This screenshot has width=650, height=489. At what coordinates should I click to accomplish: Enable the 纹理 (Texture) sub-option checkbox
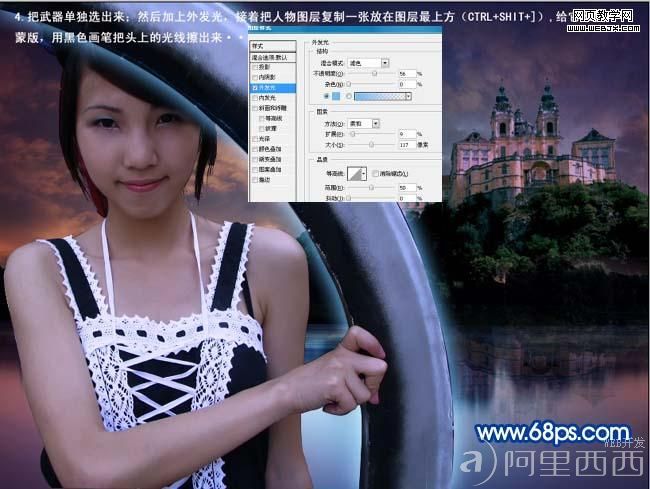coord(262,128)
